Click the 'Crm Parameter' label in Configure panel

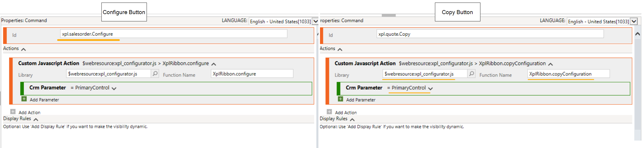pyautogui.click(x=48, y=88)
